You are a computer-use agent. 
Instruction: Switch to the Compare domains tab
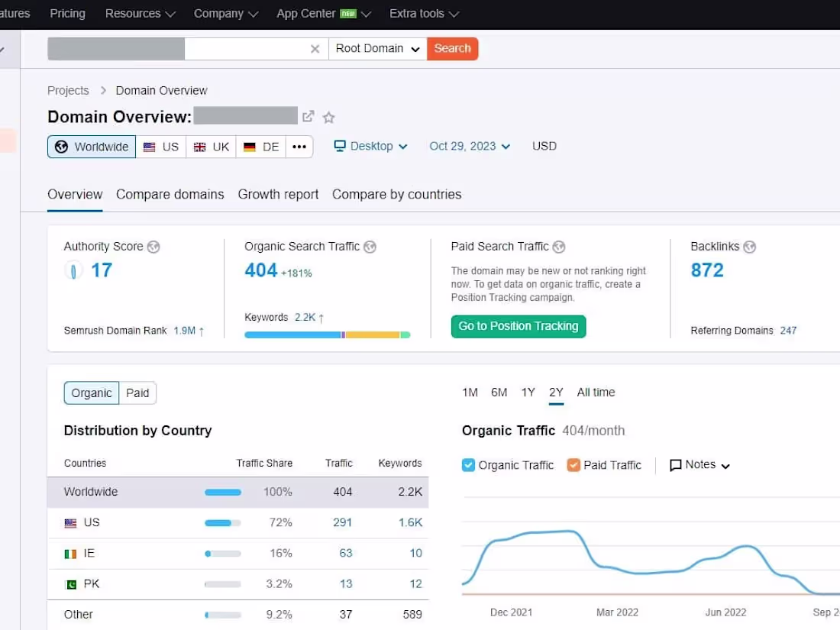point(170,195)
